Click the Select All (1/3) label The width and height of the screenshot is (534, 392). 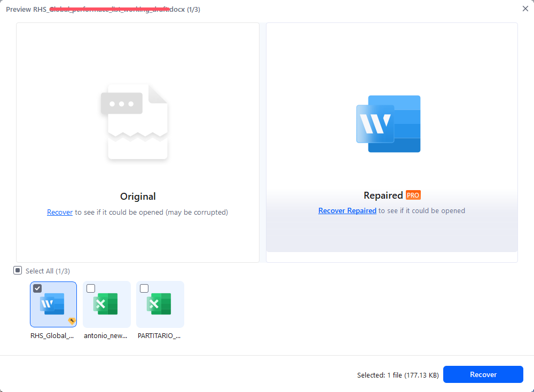[48, 271]
